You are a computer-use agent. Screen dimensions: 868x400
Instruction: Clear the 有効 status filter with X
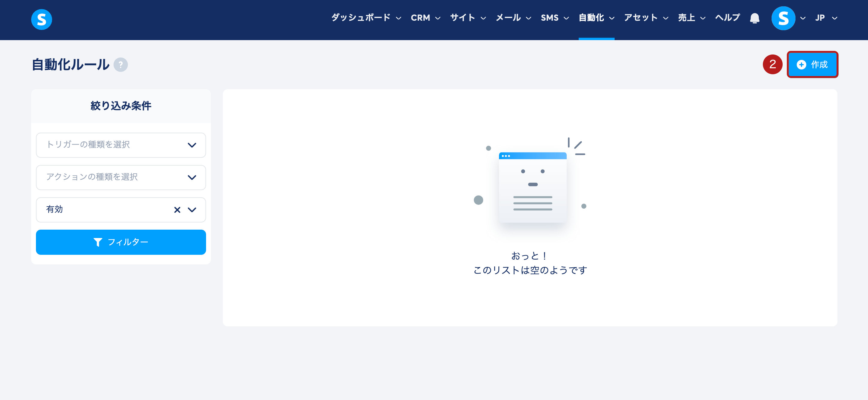[177, 210]
